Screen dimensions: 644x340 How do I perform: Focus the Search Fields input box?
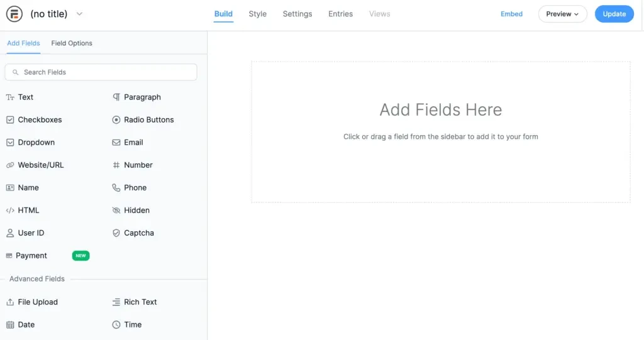pyautogui.click(x=101, y=72)
